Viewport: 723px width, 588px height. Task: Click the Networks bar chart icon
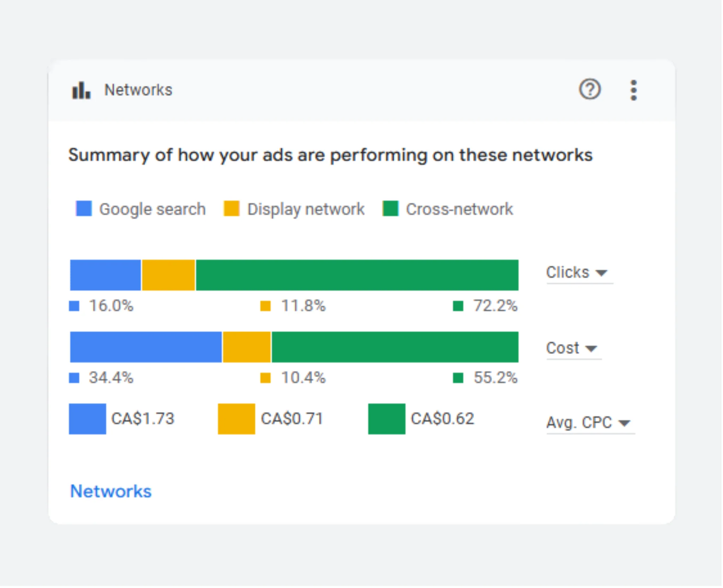[81, 90]
